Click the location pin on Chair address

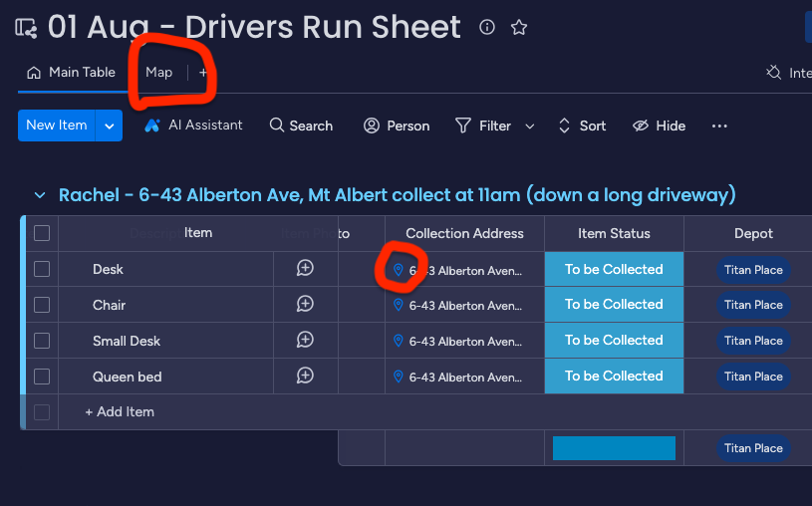tap(399, 305)
